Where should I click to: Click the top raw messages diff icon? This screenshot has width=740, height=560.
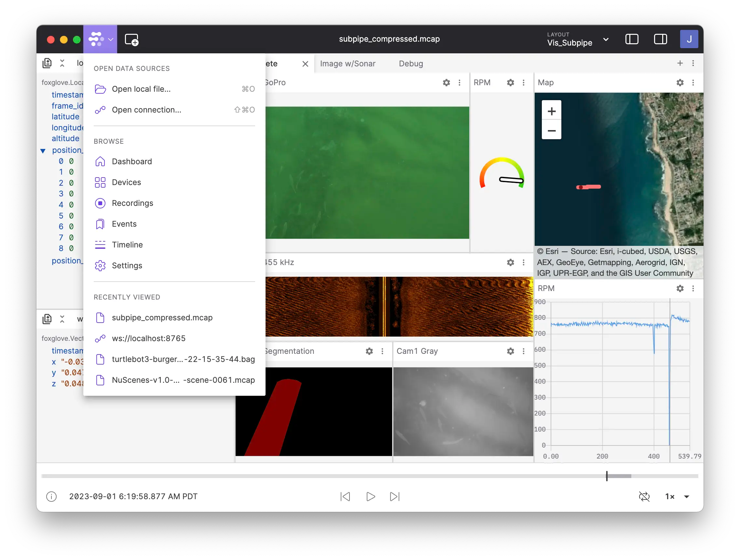[x=47, y=63]
